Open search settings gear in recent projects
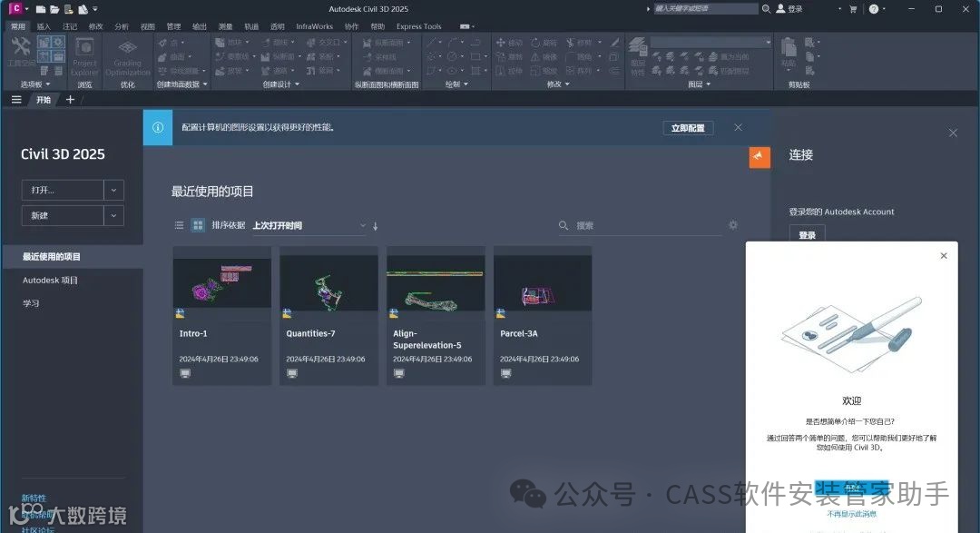980x533 pixels. tap(733, 225)
